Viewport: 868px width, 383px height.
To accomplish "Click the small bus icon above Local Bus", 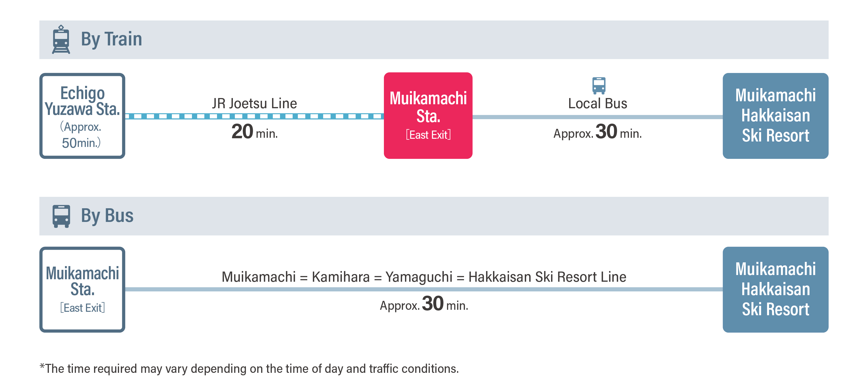I will [598, 86].
